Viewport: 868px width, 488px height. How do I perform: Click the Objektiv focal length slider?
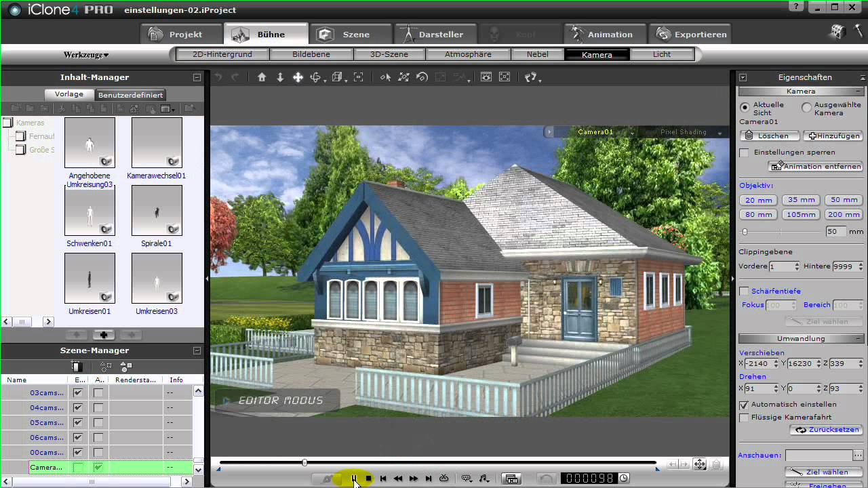(x=780, y=232)
